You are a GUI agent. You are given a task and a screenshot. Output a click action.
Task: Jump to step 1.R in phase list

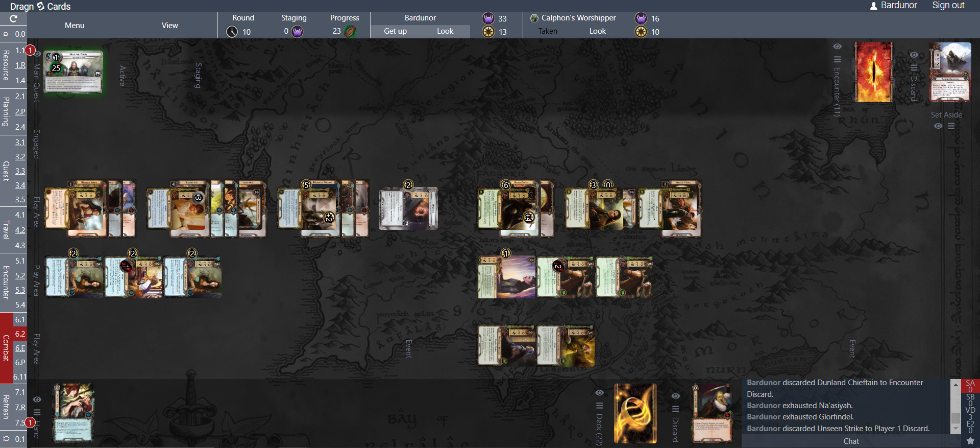coord(20,65)
